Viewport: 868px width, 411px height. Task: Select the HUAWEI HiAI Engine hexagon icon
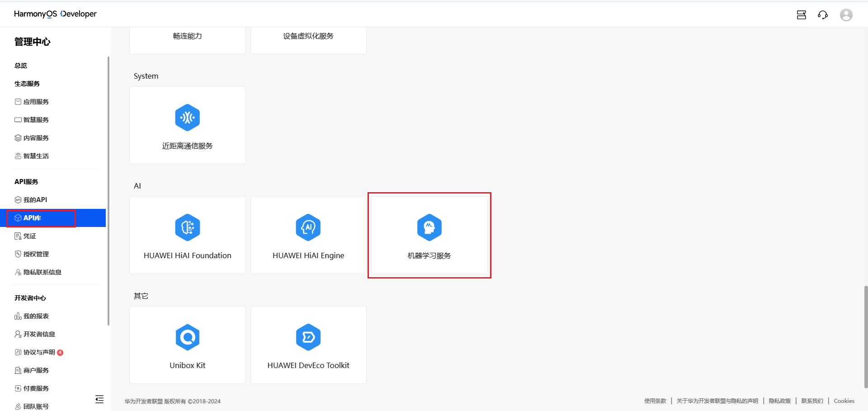tap(308, 227)
